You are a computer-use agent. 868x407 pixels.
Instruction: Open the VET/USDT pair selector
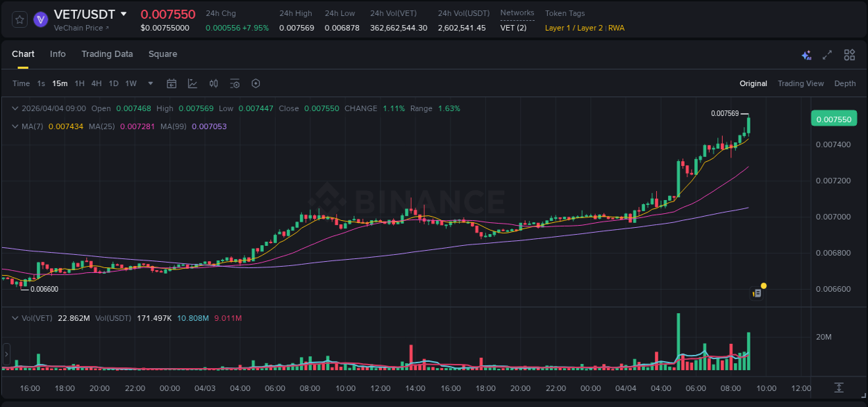[91, 14]
